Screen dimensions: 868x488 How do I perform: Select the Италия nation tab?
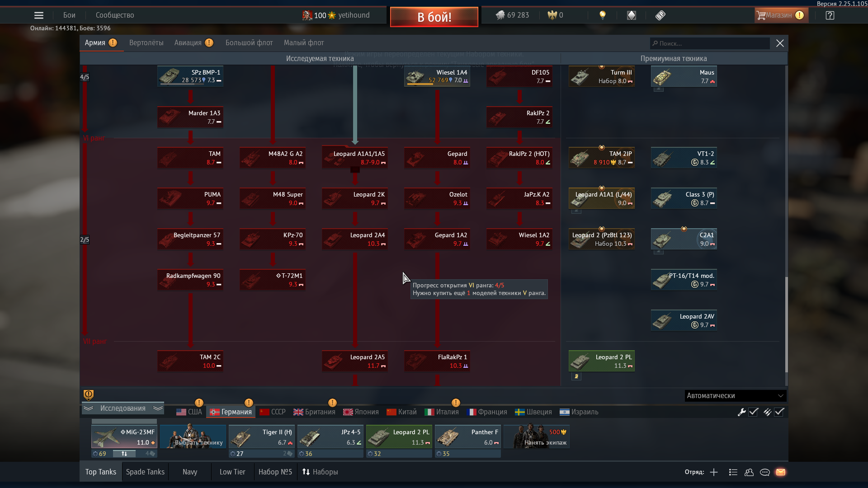[x=442, y=412]
